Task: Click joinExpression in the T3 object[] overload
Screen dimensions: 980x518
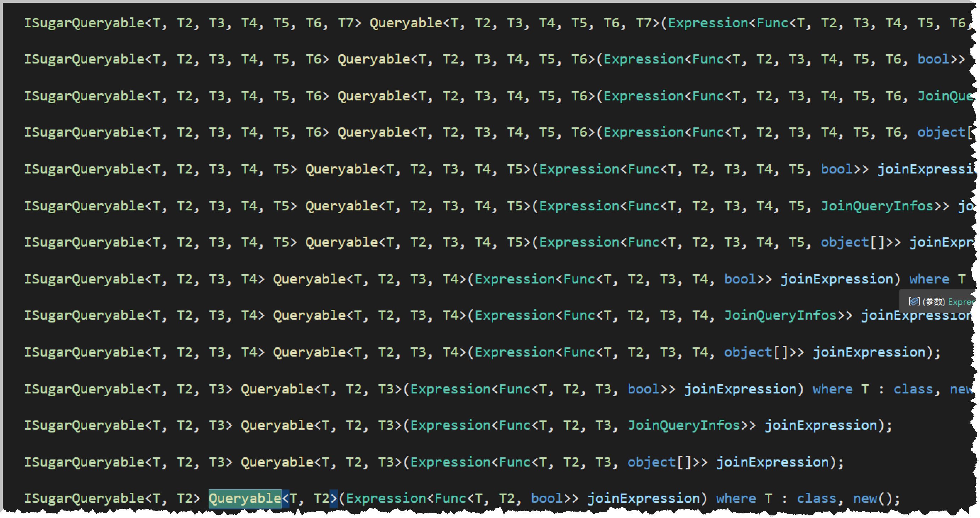Action: pyautogui.click(x=772, y=462)
